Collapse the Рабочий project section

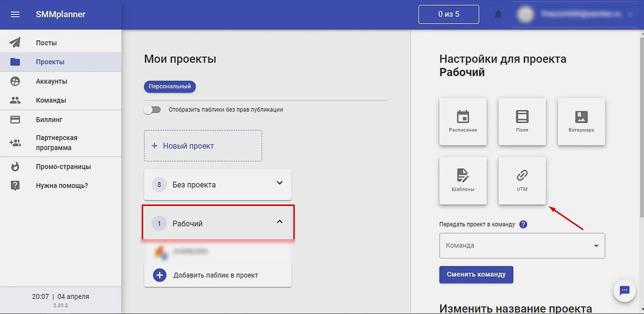click(280, 222)
